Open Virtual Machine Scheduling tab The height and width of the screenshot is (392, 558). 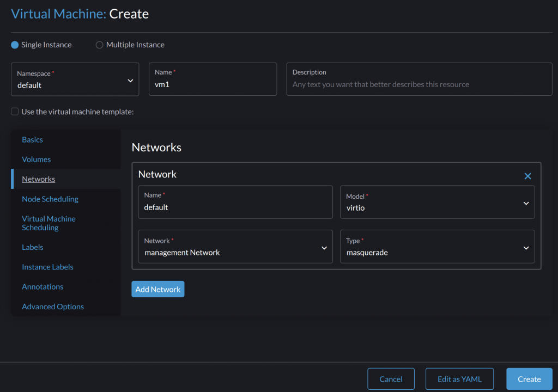coord(48,223)
